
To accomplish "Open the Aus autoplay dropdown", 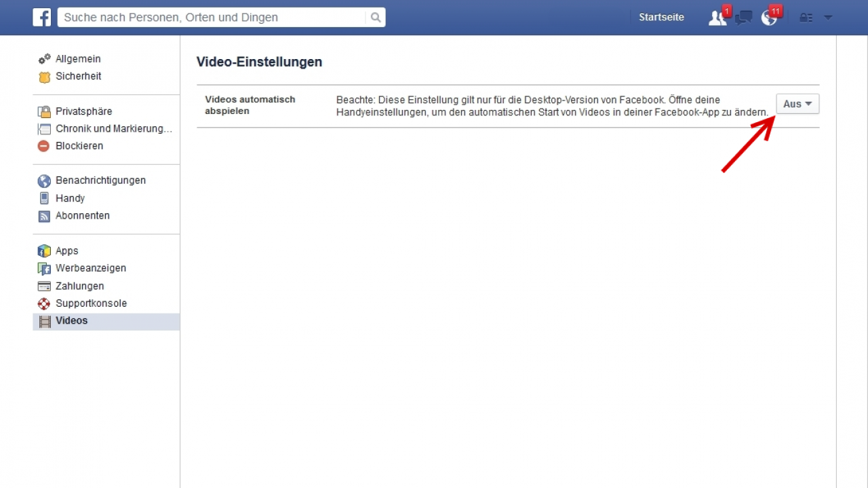I will point(797,104).
